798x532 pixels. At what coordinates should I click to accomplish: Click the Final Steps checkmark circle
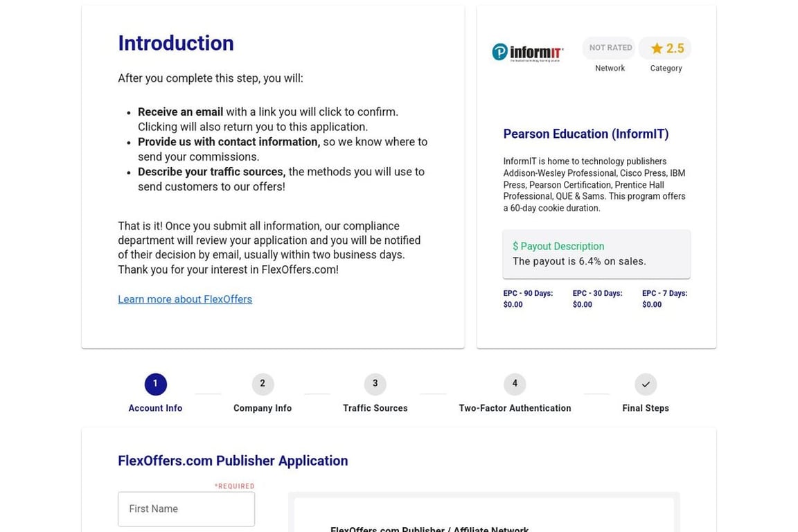pyautogui.click(x=646, y=384)
